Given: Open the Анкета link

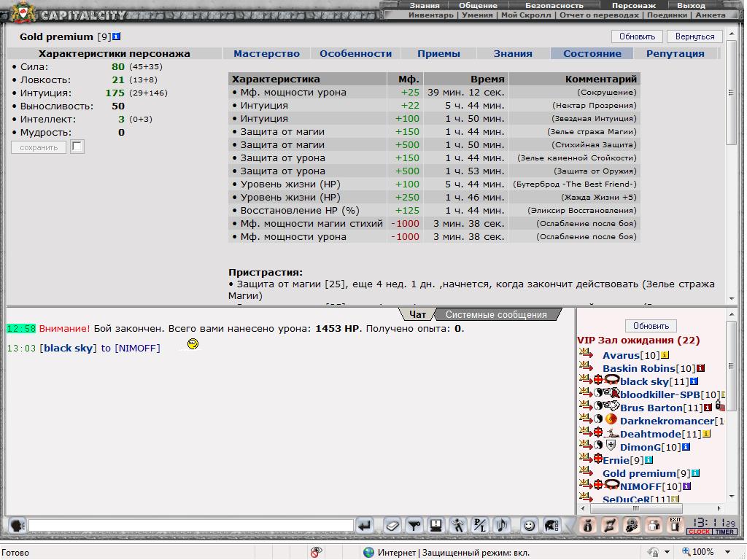Looking at the screenshot, I should pos(711,15).
